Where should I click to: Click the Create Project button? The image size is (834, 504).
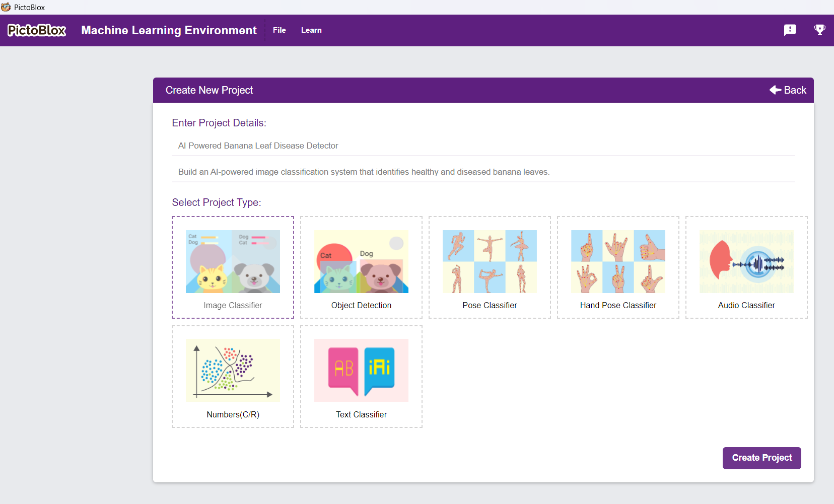(x=761, y=458)
